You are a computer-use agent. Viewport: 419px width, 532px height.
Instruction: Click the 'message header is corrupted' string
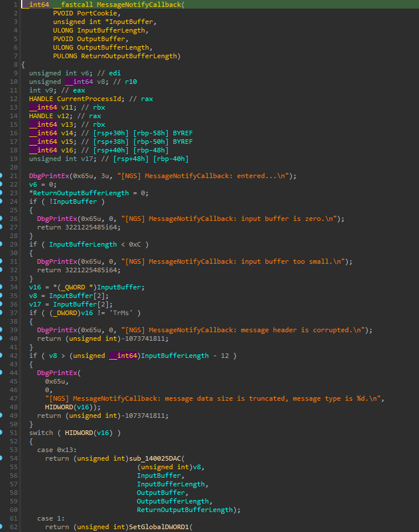click(x=243, y=330)
